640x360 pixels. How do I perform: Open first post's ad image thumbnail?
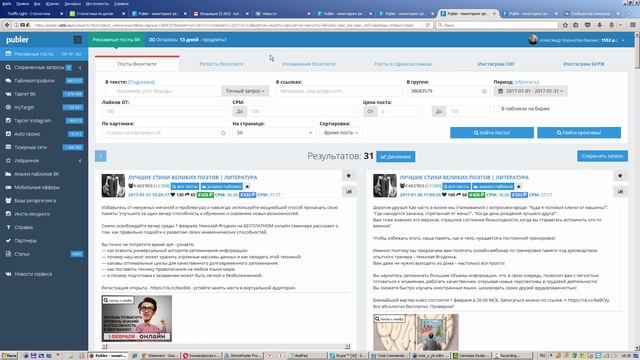pyautogui.click(x=137, y=318)
